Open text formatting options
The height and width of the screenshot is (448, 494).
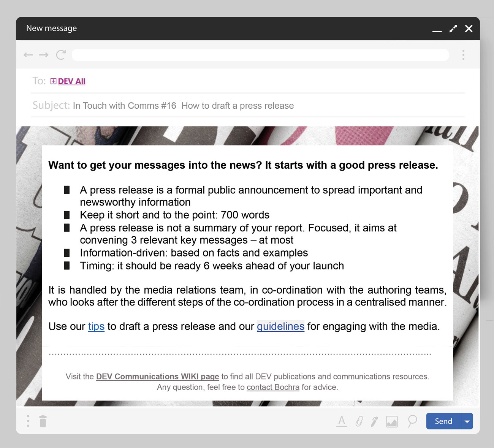click(342, 421)
